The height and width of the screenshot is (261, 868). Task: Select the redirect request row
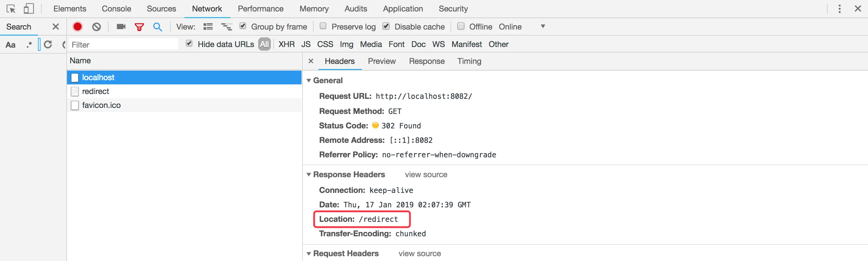[184, 91]
